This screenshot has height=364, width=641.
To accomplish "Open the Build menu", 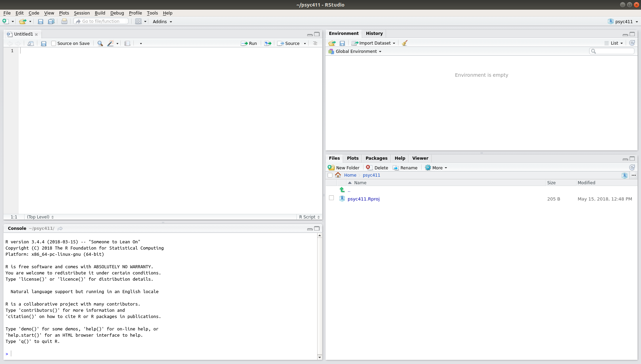I will (100, 13).
